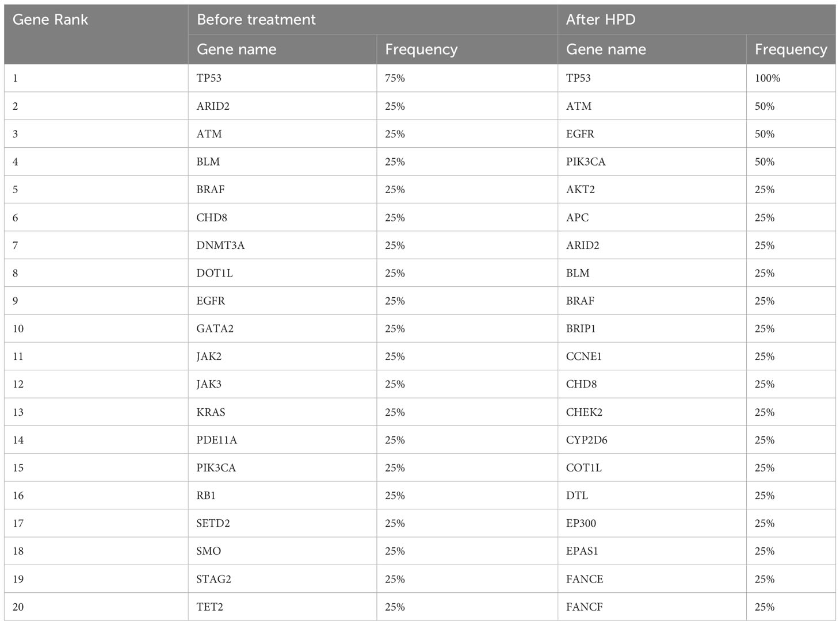Click the CCNE1 gene cell
Image resolution: width=840 pixels, height=625 pixels.
[x=652, y=356]
